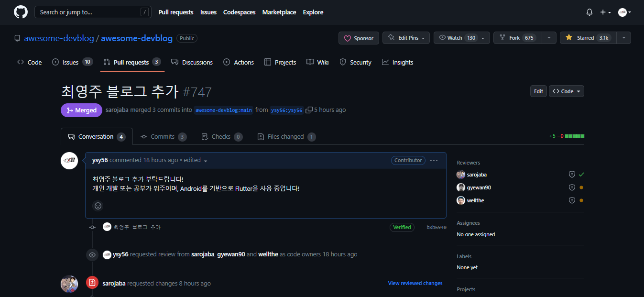
Task: Open ysy56 author link in comment header
Action: pyautogui.click(x=100, y=160)
